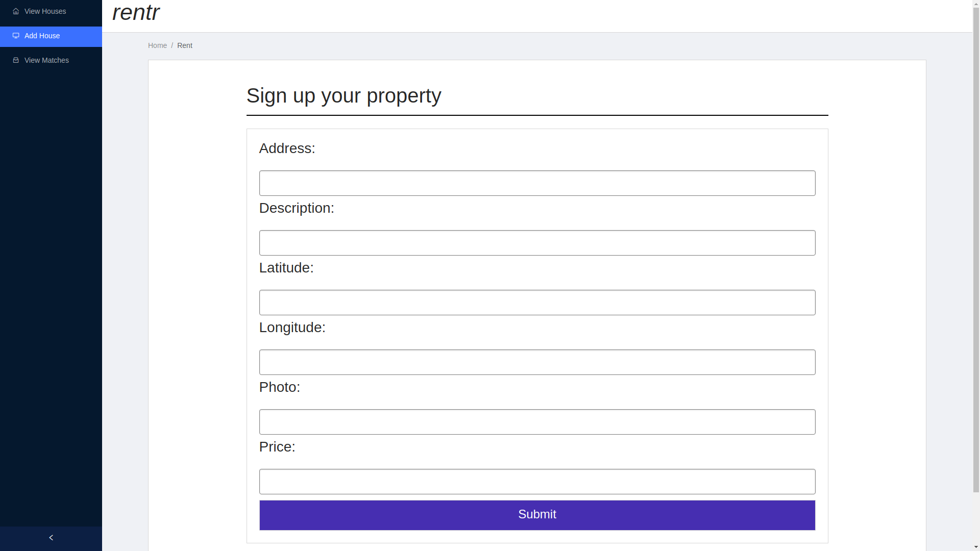
Task: Click into the Description text box
Action: [x=537, y=243]
